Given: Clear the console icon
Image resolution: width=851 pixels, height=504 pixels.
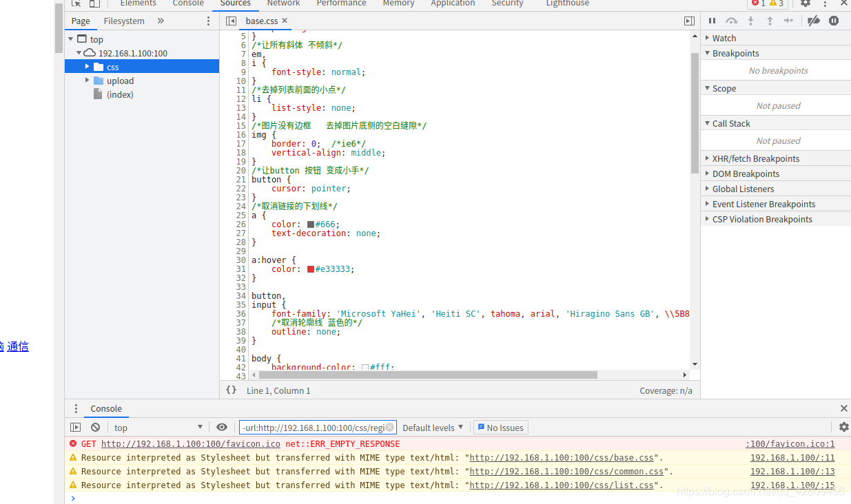Looking at the screenshot, I should (x=95, y=428).
